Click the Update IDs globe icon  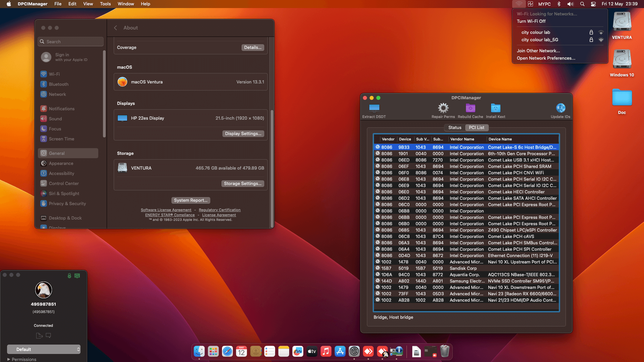click(x=560, y=108)
